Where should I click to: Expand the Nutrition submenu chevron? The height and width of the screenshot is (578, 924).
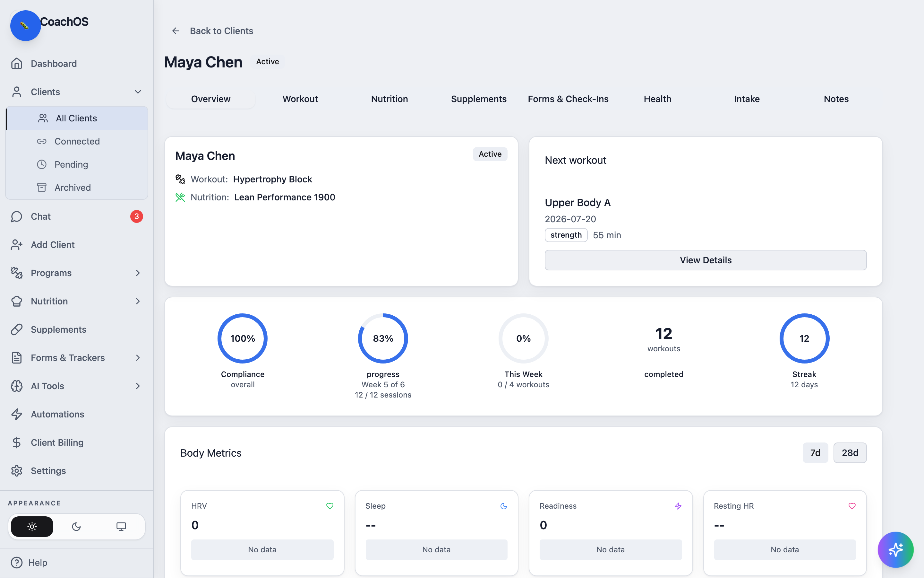tap(138, 301)
